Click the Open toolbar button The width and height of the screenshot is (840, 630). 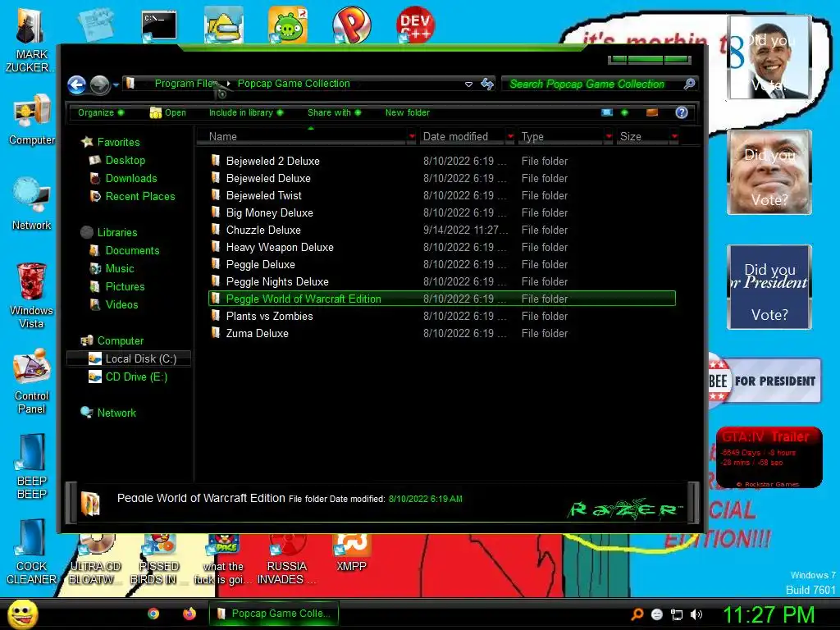click(x=167, y=112)
